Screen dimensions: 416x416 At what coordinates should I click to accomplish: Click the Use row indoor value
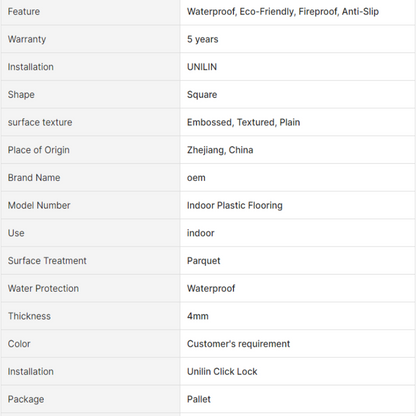click(x=200, y=233)
